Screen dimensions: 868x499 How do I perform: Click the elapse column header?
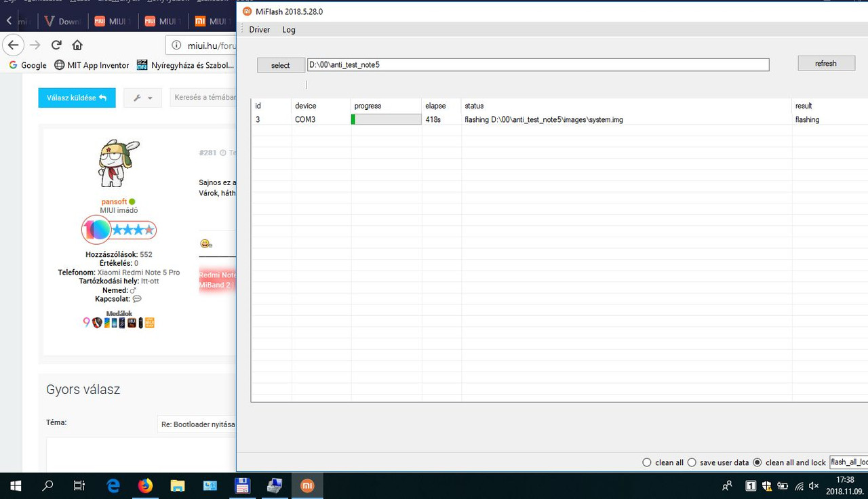click(x=441, y=106)
